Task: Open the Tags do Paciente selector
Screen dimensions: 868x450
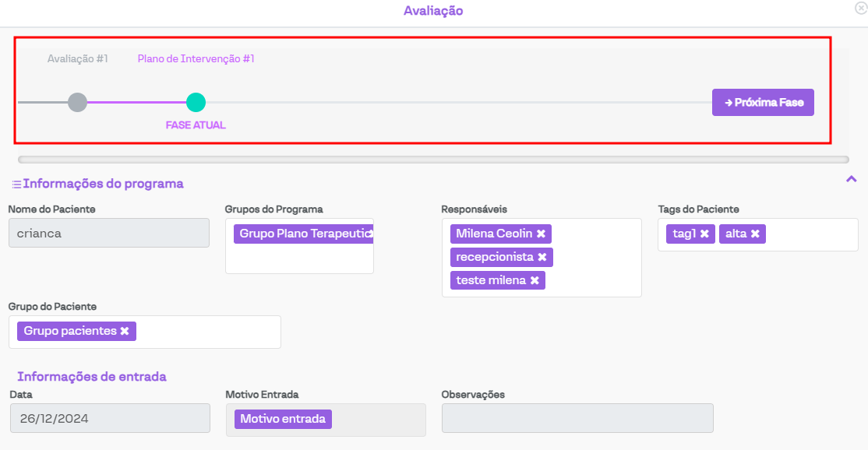Action: pyautogui.click(x=810, y=234)
